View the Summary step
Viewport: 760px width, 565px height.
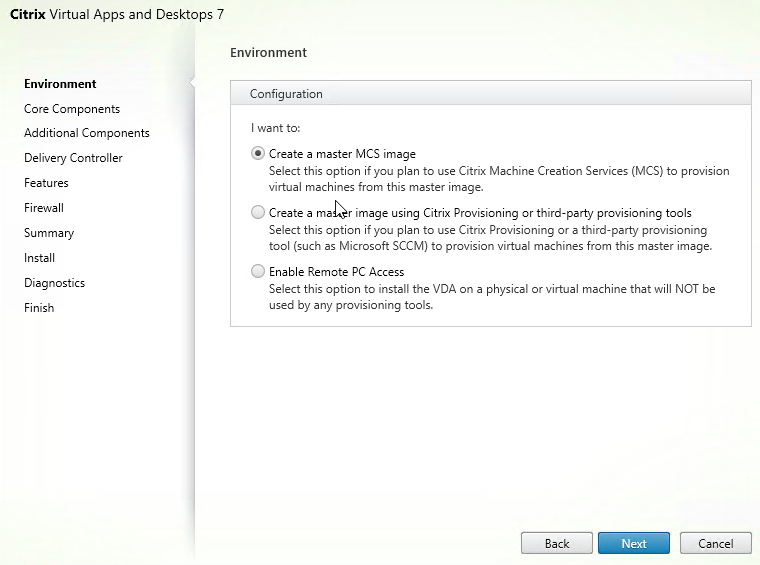coord(49,233)
